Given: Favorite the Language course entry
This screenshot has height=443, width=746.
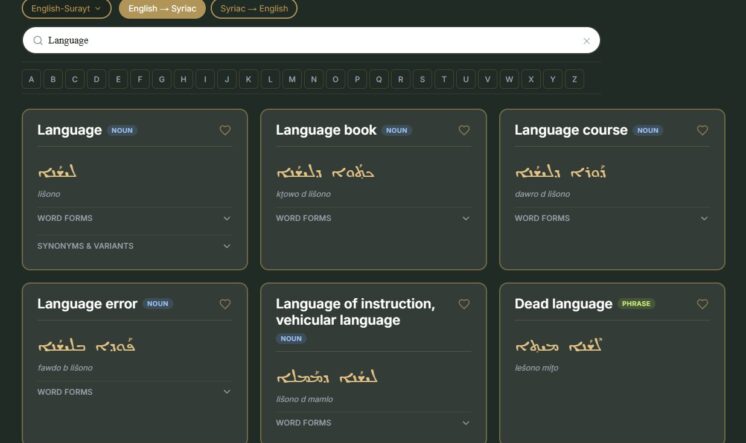Looking at the screenshot, I should [x=702, y=130].
